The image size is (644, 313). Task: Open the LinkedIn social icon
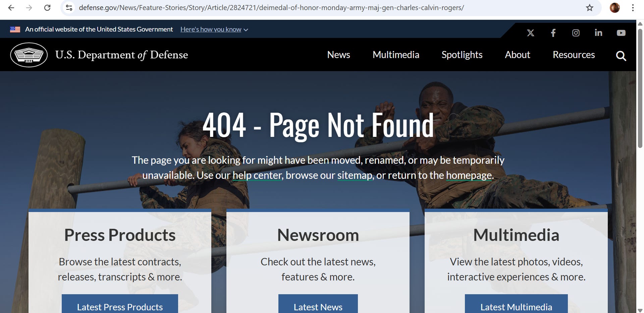[598, 33]
